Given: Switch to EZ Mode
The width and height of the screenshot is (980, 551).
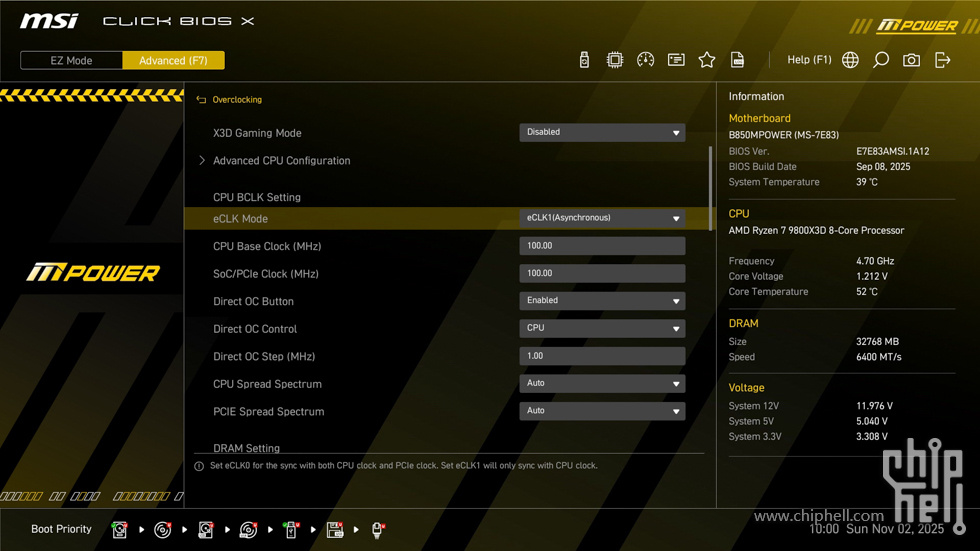Looking at the screenshot, I should (71, 60).
